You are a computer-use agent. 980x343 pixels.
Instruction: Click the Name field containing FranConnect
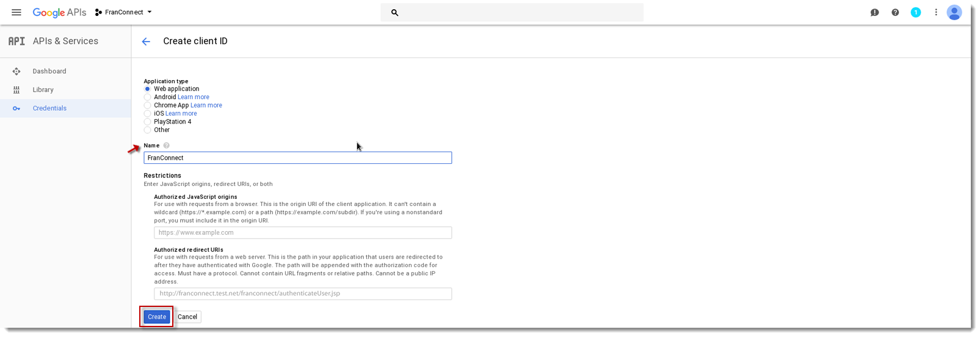(298, 158)
